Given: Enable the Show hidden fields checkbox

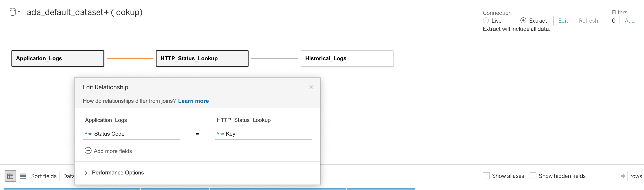Looking at the screenshot, I should point(533,176).
